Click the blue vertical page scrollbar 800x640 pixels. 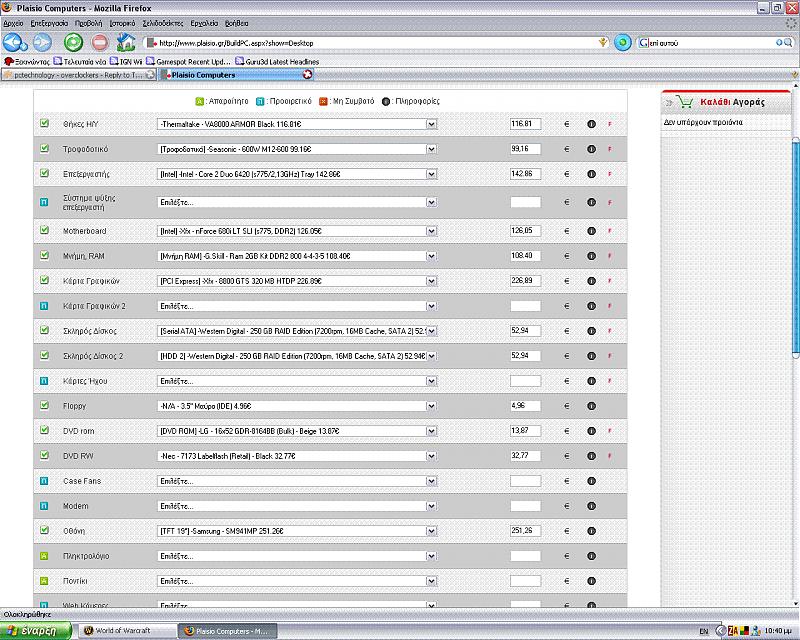coord(795,247)
